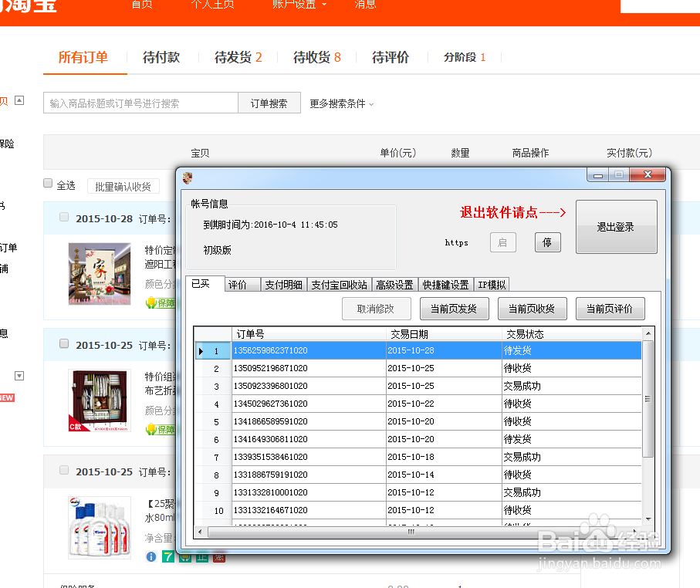The height and width of the screenshot is (588, 700).
Task: Switch to 所有订单 tab
Action: 83,57
